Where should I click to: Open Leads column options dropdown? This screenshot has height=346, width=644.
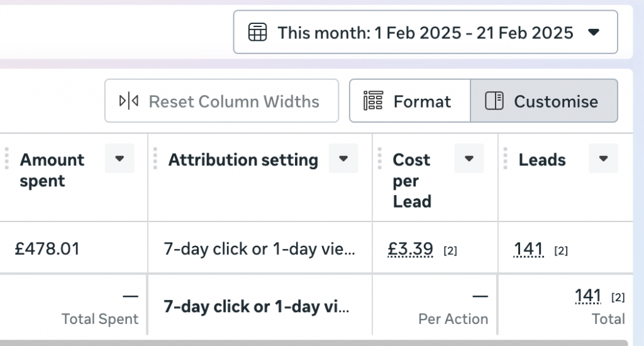click(603, 159)
